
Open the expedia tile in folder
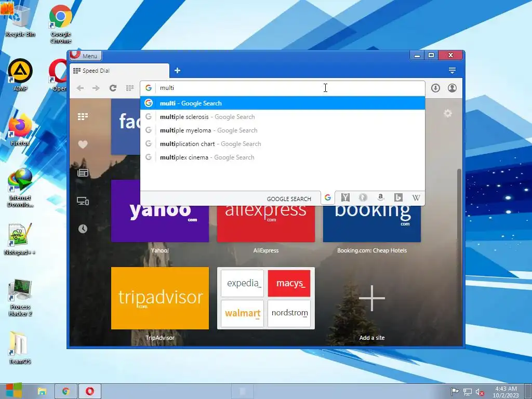(242, 283)
